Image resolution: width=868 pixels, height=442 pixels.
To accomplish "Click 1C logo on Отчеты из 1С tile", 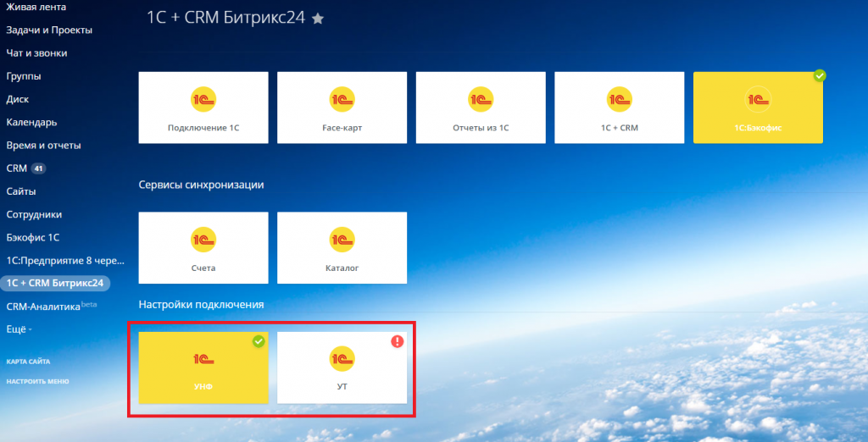I will pyautogui.click(x=481, y=100).
